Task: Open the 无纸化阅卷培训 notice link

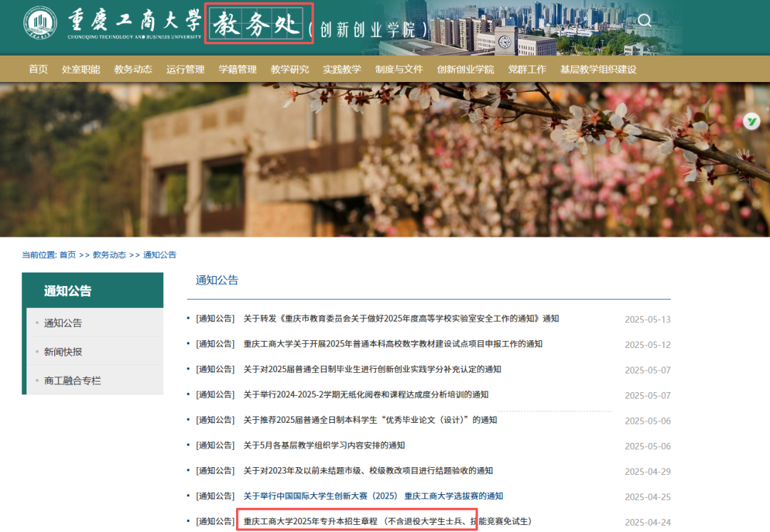Action: (x=367, y=394)
